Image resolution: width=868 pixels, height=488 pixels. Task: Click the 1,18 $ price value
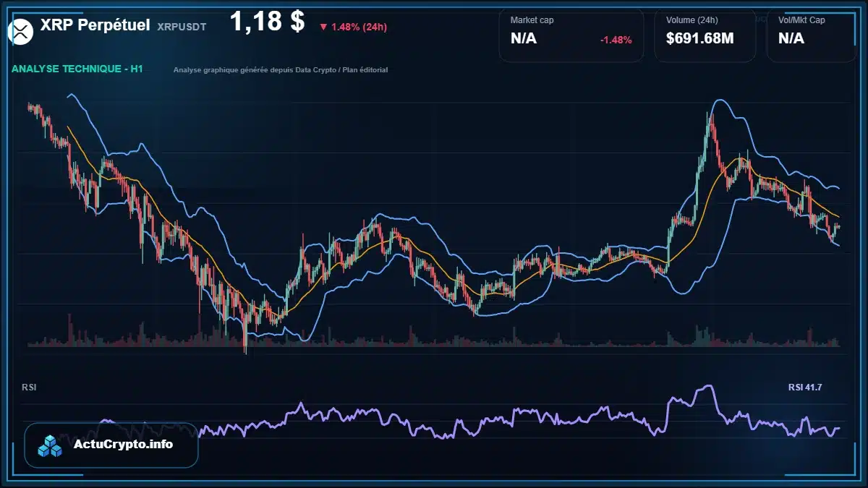point(267,22)
